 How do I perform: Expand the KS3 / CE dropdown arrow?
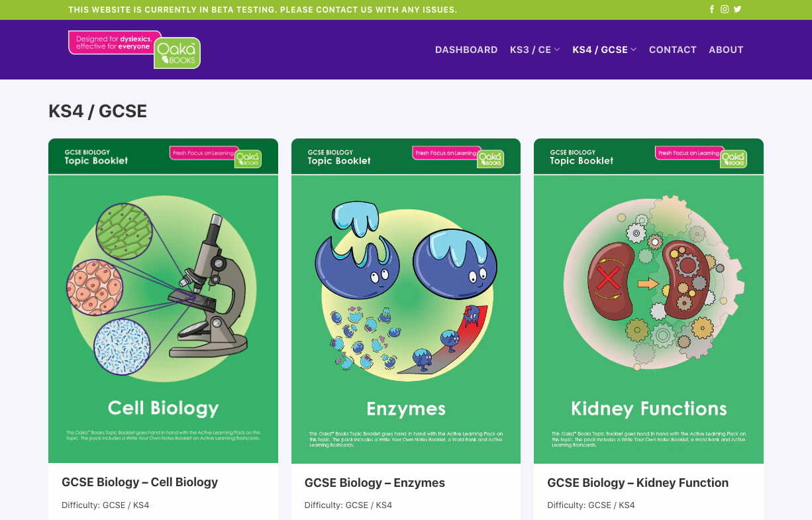[x=557, y=50]
